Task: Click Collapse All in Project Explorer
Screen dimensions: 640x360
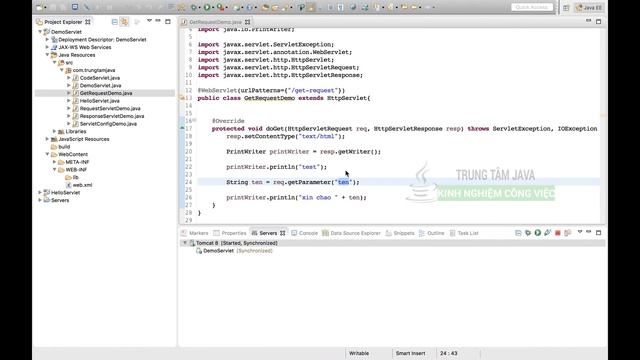Action: (115, 22)
